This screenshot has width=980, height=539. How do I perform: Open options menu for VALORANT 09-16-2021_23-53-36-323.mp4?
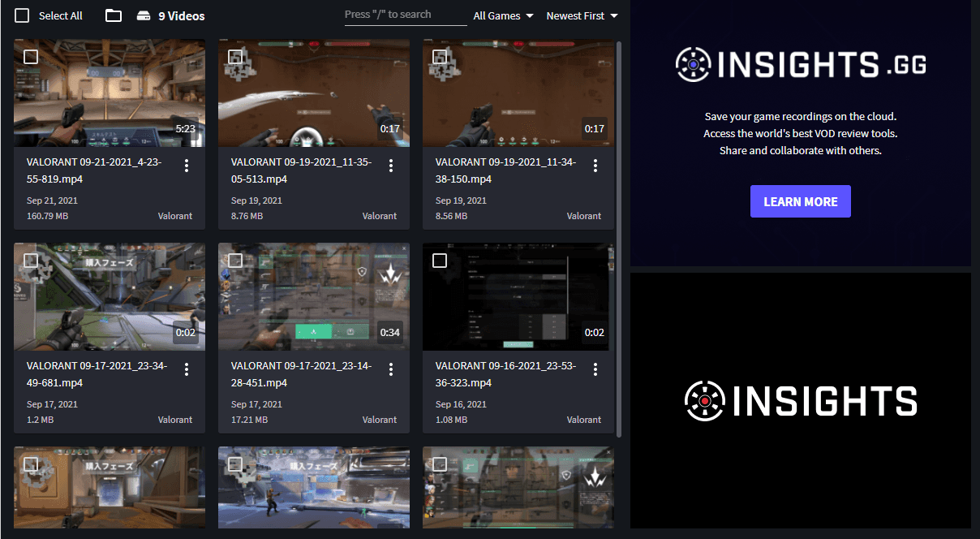point(595,369)
